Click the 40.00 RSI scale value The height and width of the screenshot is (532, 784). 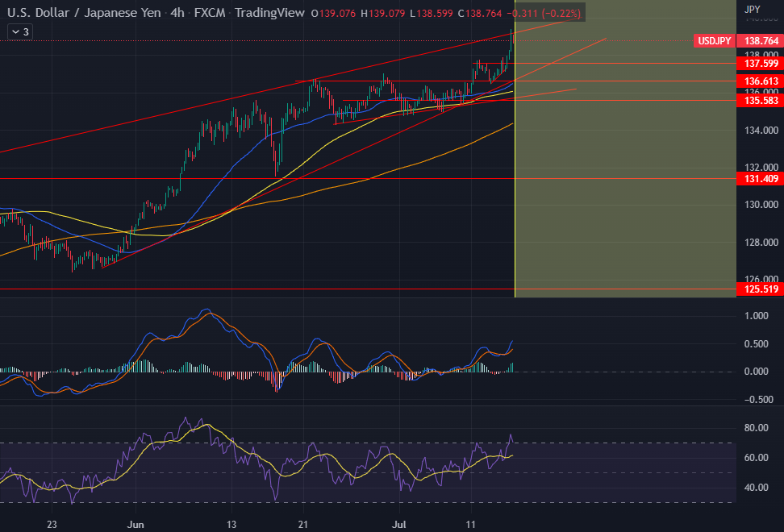(756, 488)
